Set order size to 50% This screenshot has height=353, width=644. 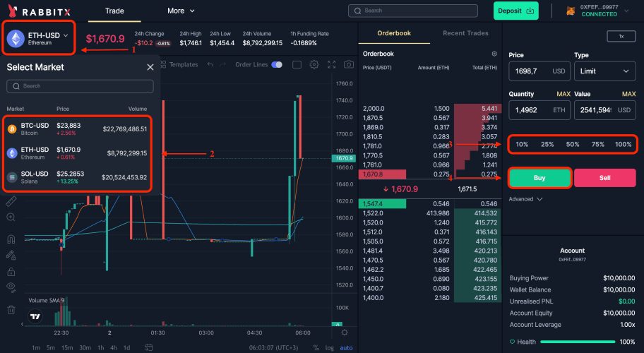(x=573, y=144)
